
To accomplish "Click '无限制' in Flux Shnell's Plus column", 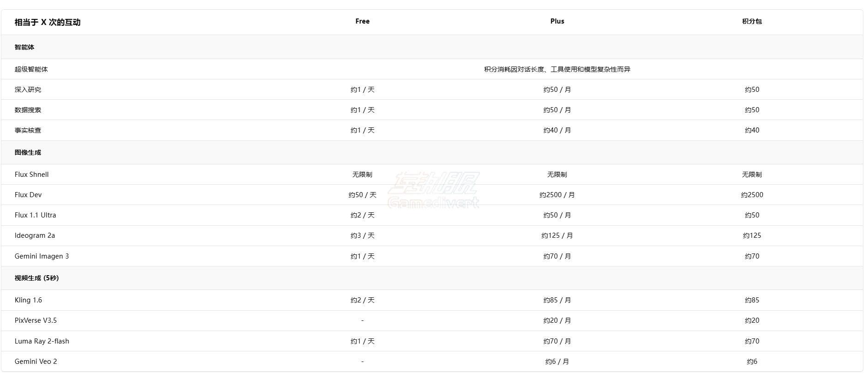I will pos(557,175).
